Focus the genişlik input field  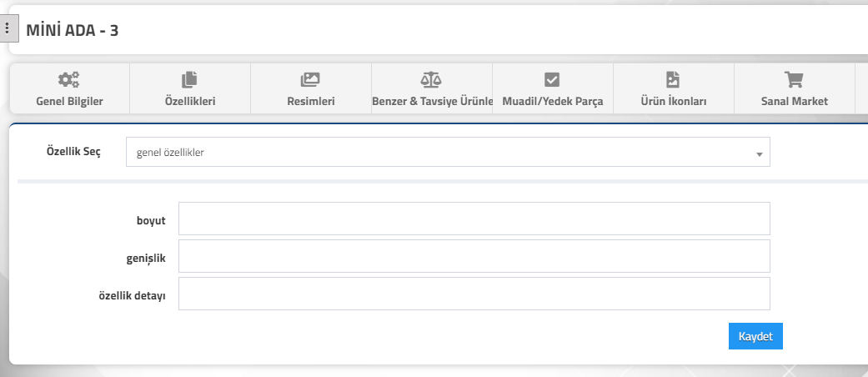click(x=474, y=256)
